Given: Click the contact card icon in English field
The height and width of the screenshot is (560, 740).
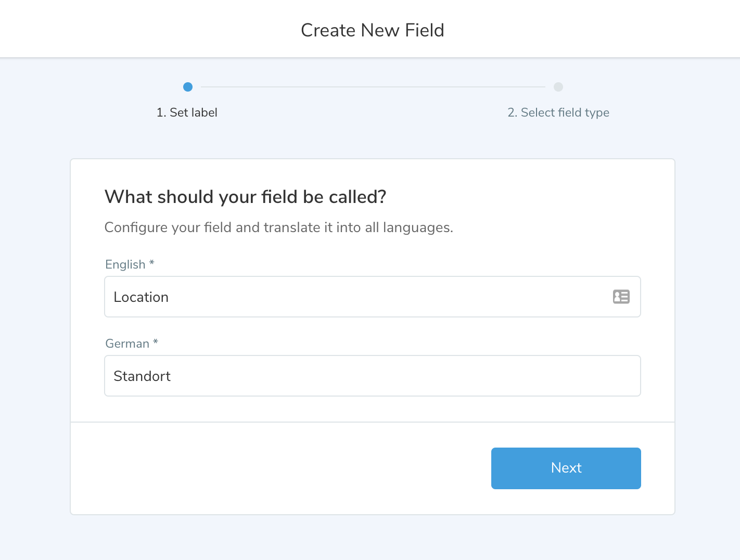Looking at the screenshot, I should [621, 297].
